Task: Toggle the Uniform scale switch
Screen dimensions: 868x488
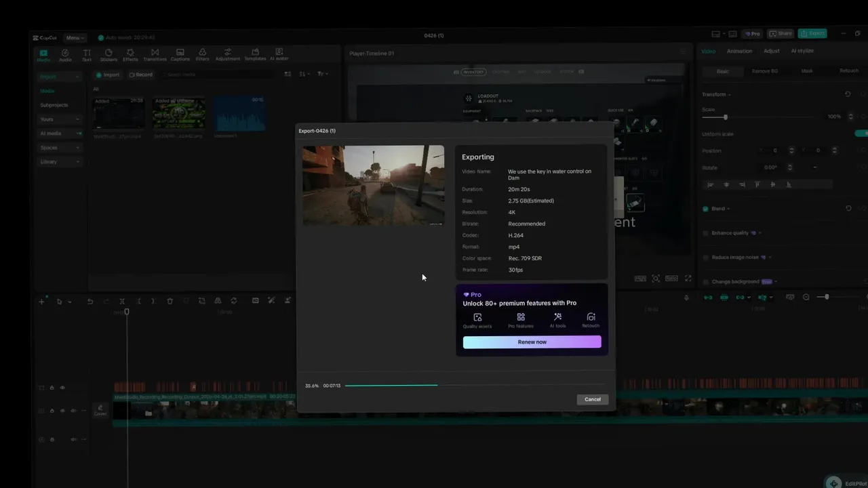Action: click(x=862, y=134)
